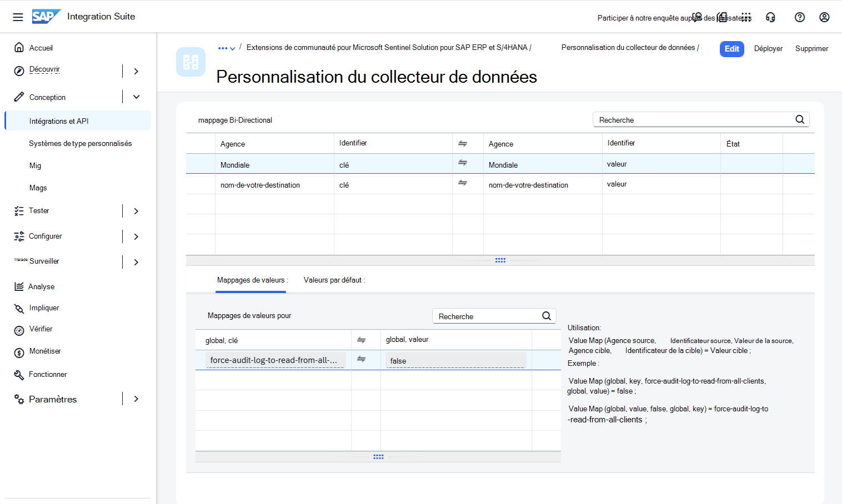Click splitter handle below bi-directional mapping table

(x=500, y=260)
